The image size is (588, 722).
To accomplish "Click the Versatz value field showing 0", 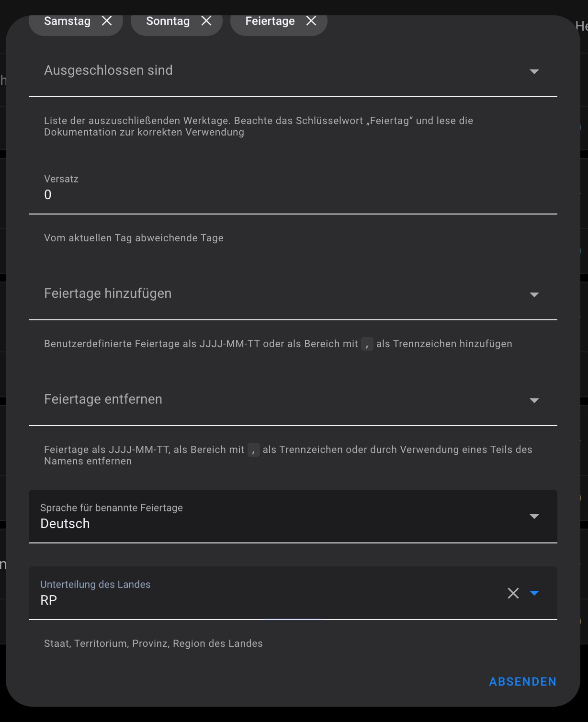I will pyautogui.click(x=48, y=195).
